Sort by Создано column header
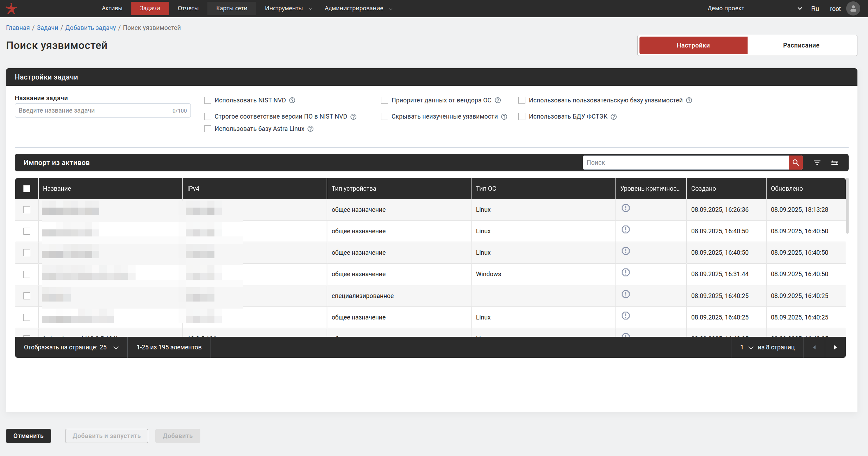 pyautogui.click(x=726, y=189)
